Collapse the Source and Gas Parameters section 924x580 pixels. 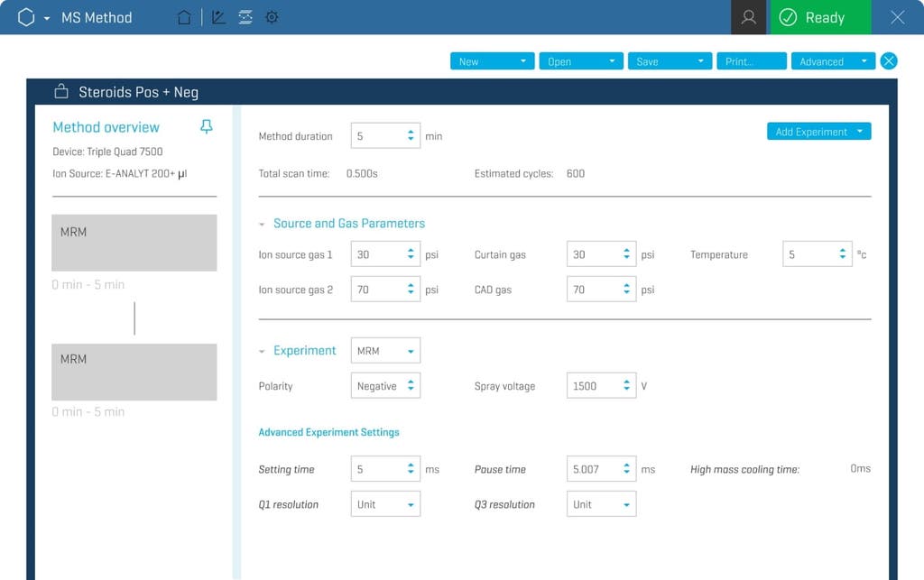[x=263, y=223]
